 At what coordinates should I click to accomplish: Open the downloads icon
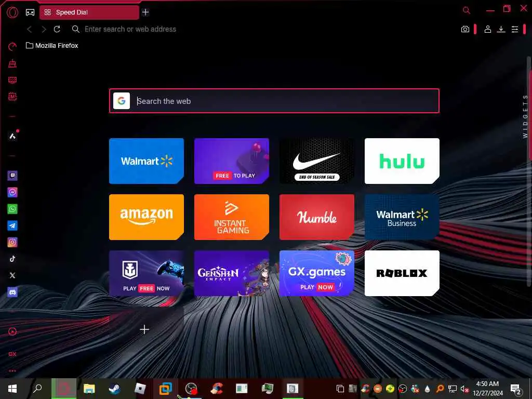click(x=501, y=29)
